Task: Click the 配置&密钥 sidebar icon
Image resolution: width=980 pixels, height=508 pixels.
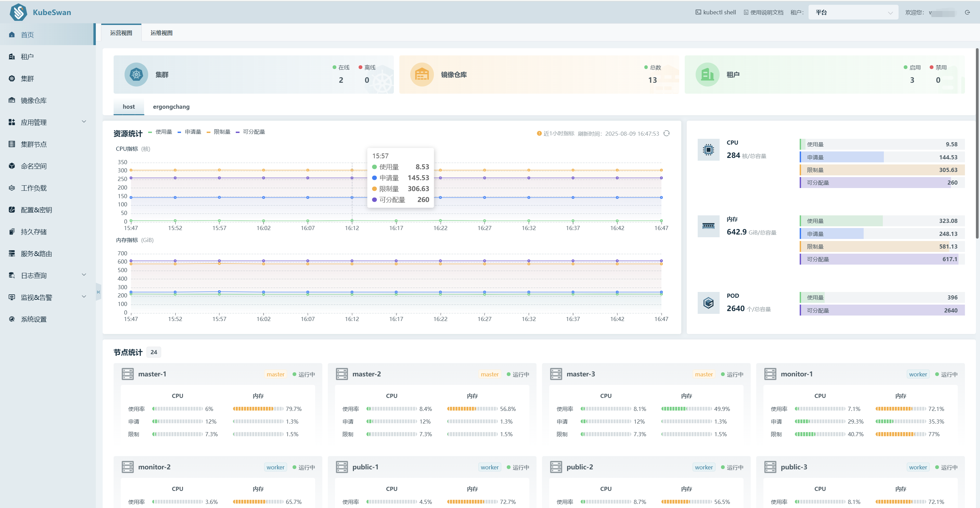Action: click(x=12, y=210)
